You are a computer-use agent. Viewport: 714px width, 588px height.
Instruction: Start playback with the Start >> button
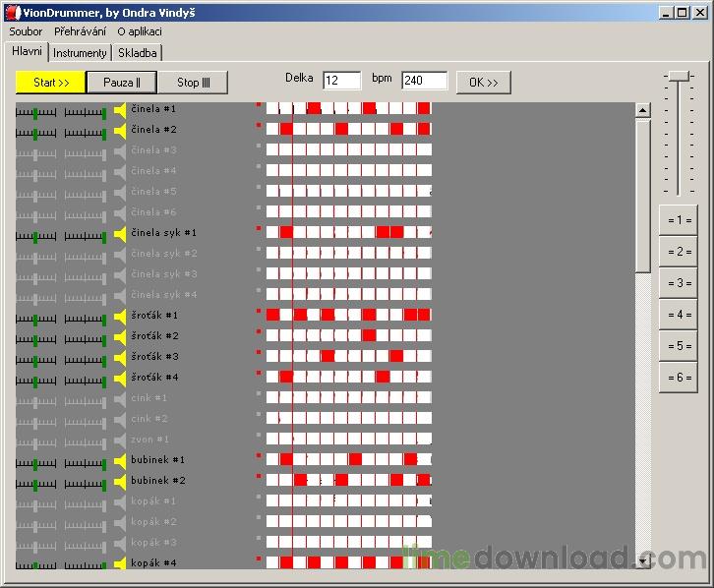point(50,83)
